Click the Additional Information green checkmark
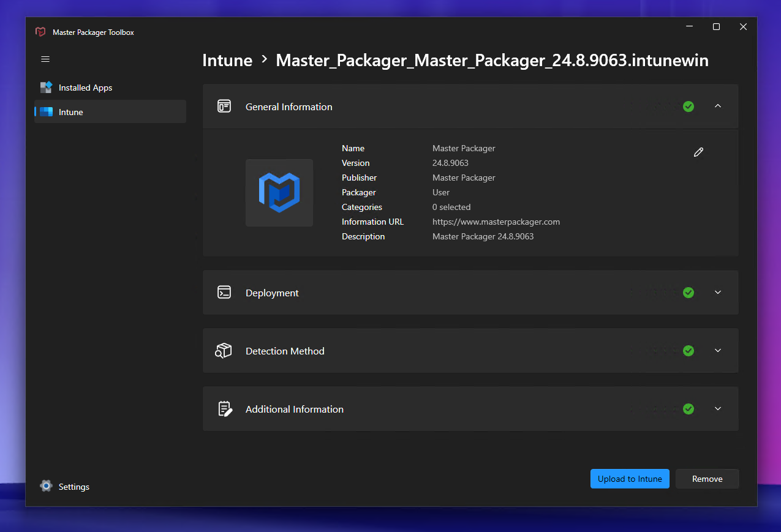781x532 pixels. coord(689,409)
